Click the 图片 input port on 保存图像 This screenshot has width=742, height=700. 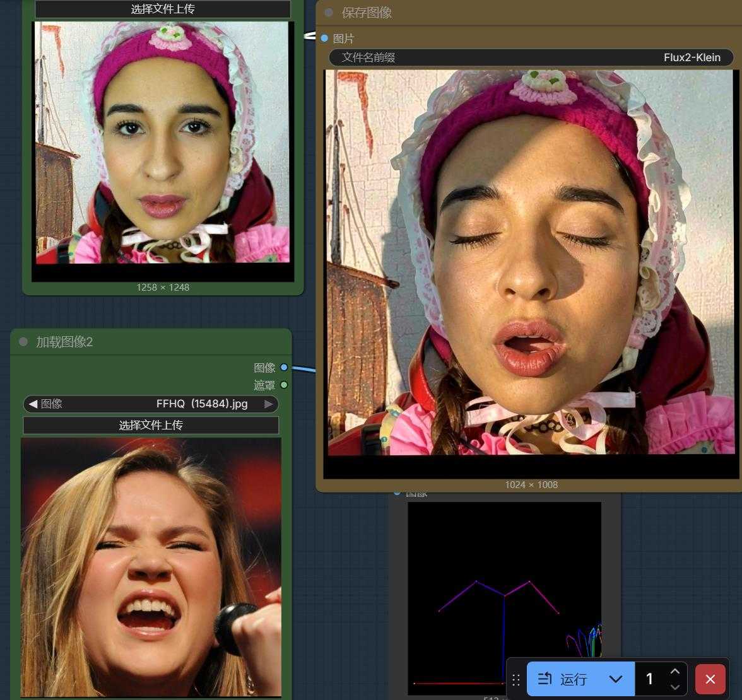tap(324, 38)
